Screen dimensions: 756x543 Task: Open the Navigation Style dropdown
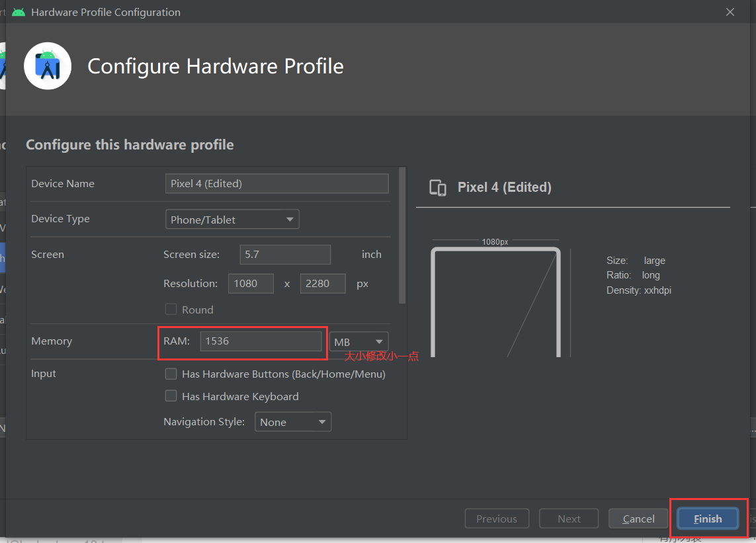click(293, 422)
